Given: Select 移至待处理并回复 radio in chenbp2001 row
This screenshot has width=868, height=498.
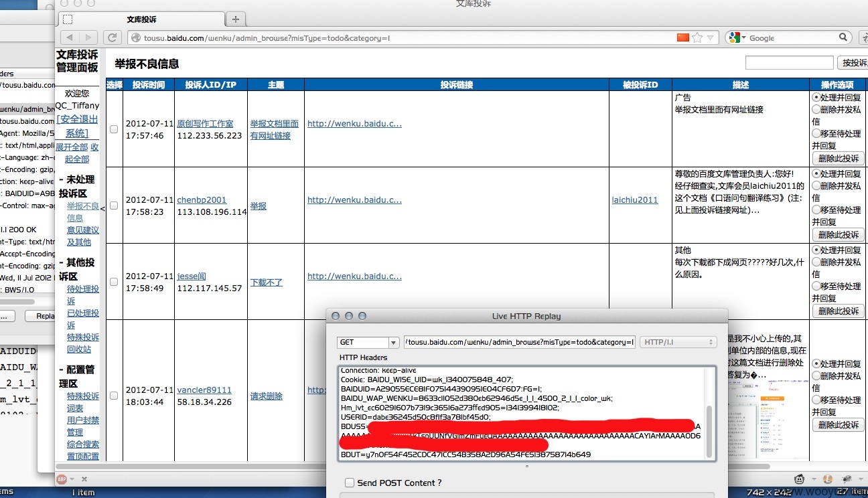Looking at the screenshot, I should (816, 210).
